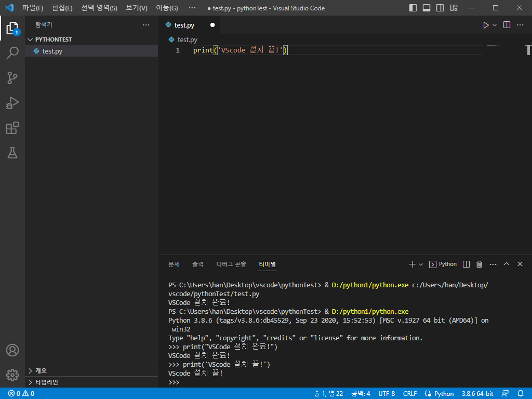Click the terminal prompt area
Viewport: 532px width, 399px height.
point(174,382)
